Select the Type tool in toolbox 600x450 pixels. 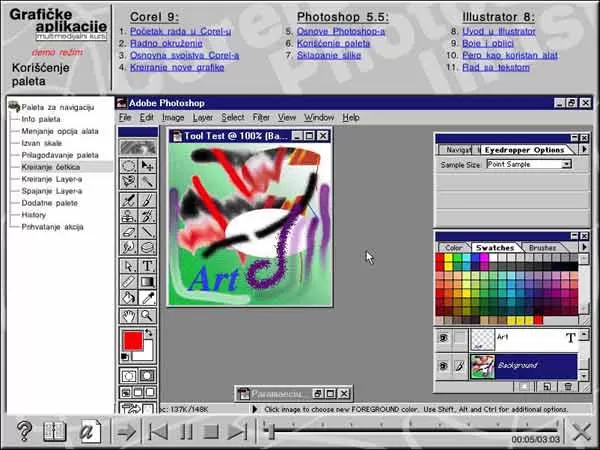click(147, 266)
